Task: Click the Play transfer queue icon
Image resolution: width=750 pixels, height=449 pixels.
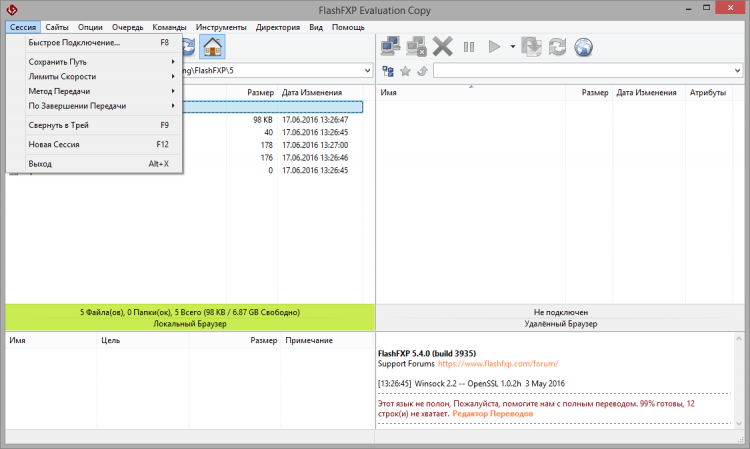Action: [x=494, y=47]
